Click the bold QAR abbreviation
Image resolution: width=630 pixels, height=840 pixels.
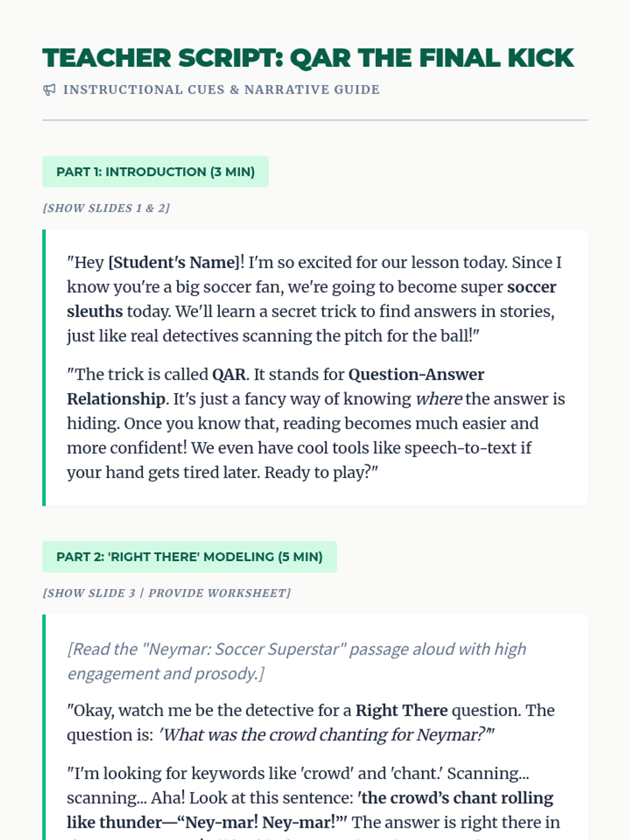[x=229, y=374]
